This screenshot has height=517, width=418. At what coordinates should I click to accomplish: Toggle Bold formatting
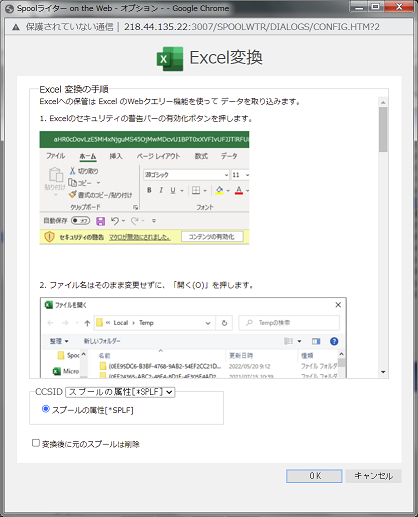tap(149, 190)
